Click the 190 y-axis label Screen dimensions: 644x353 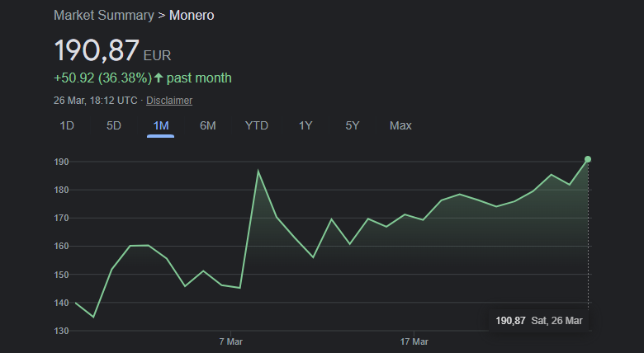[61, 162]
